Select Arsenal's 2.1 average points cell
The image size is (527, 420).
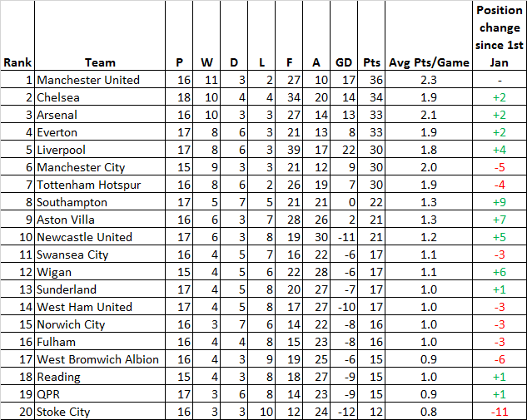point(429,115)
